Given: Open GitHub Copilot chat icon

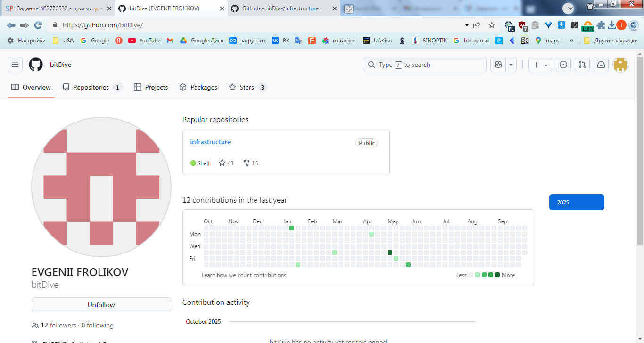Looking at the screenshot, I should tap(498, 65).
